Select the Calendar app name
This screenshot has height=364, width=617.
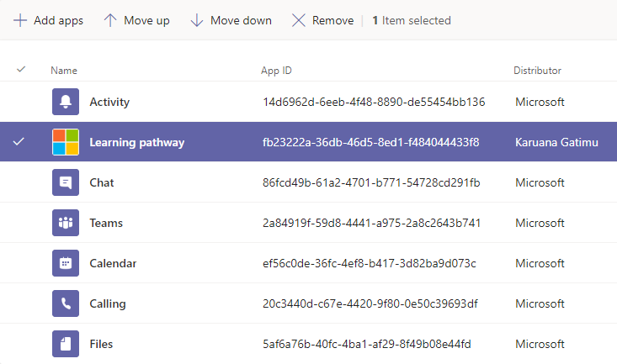tap(113, 263)
